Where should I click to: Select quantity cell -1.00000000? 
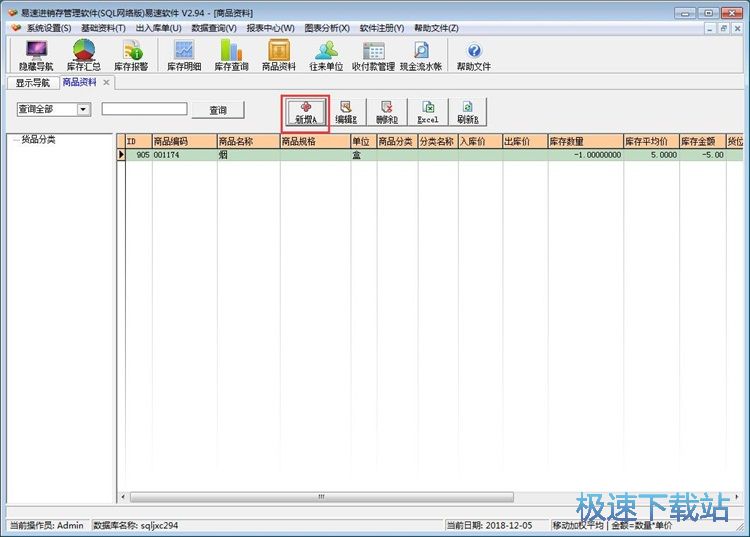tap(585, 155)
